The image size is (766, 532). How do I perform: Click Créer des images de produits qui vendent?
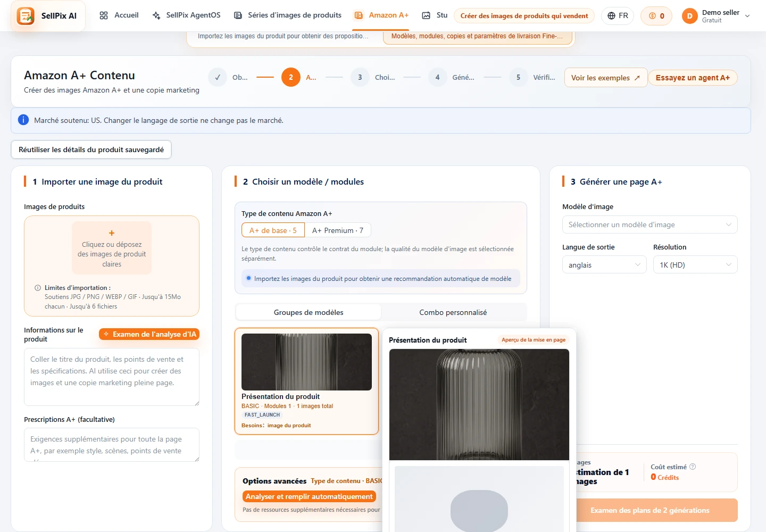click(524, 16)
